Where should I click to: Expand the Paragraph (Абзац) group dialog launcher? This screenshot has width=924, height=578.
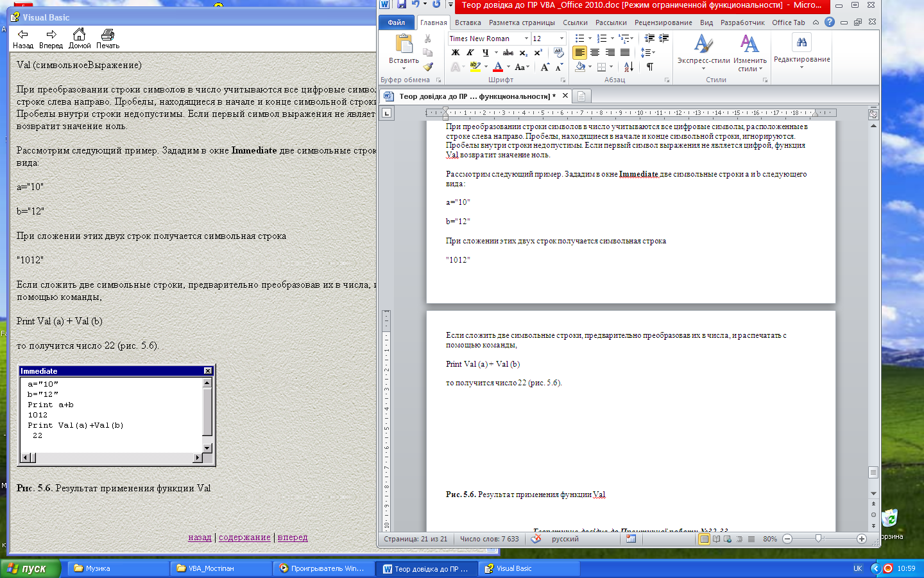click(x=667, y=80)
